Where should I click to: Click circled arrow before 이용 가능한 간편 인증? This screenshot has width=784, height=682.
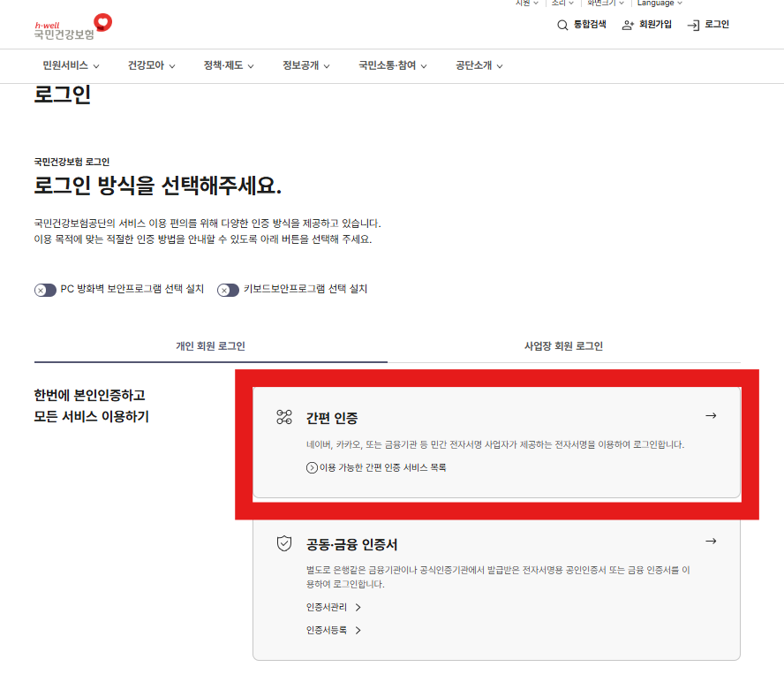pos(312,468)
